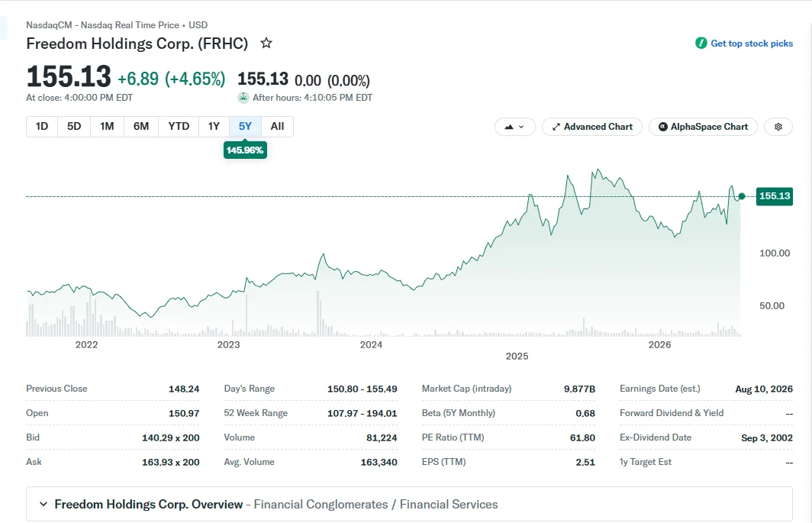Click 52 Week Range value 107.97 - 194.01
This screenshot has width=812, height=523.
click(362, 413)
